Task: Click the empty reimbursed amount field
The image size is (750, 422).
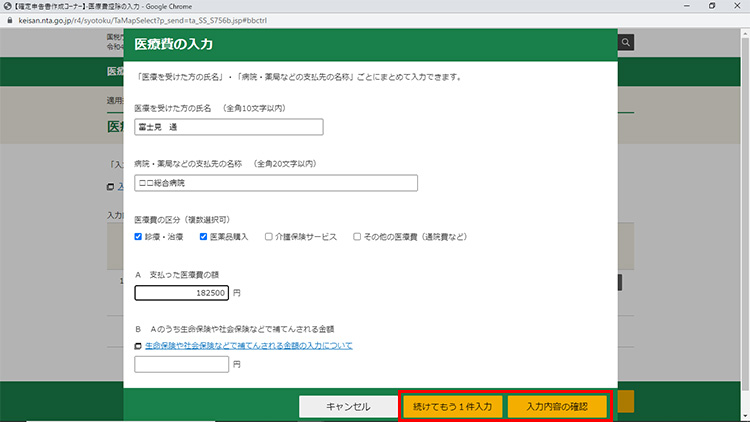Action: tap(181, 364)
